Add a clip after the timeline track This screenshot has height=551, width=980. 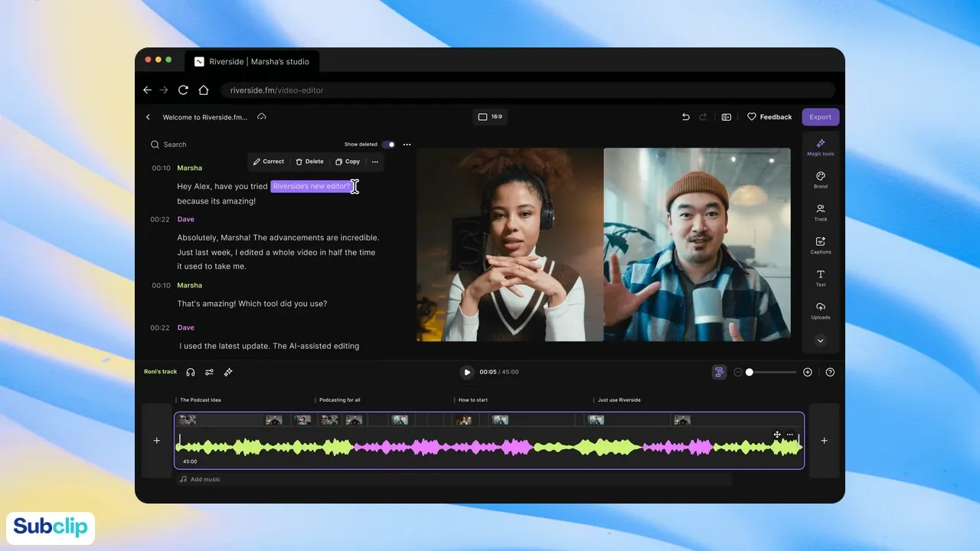pyautogui.click(x=825, y=441)
